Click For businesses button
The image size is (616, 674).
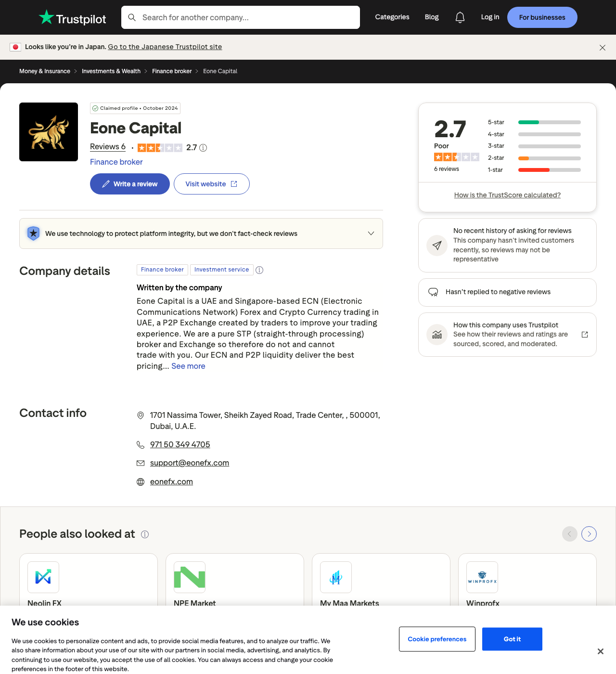(542, 17)
